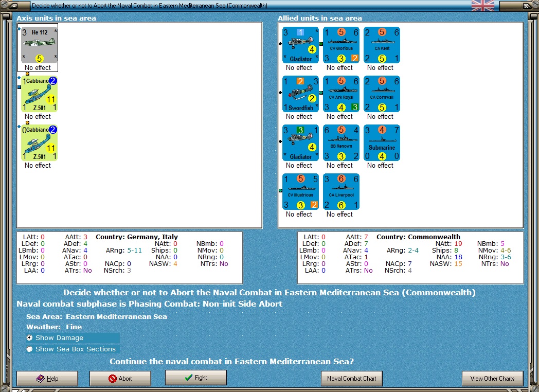Select the CA Cornwall cruiser counter
The width and height of the screenshot is (539, 392).
382,94
